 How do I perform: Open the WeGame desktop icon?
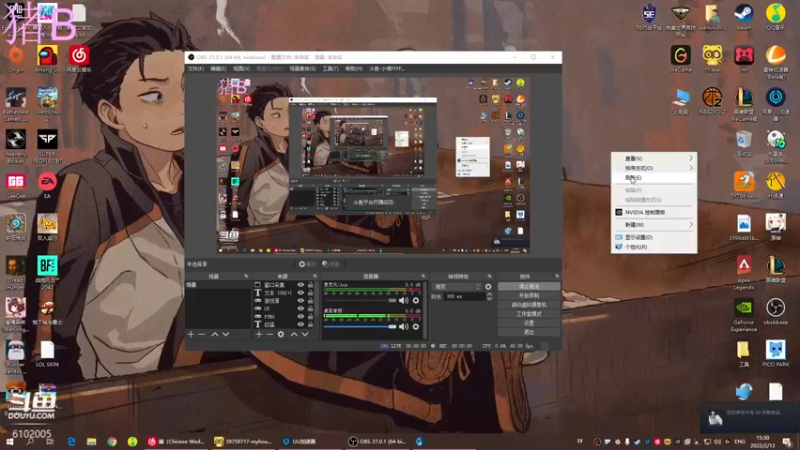pos(681,59)
